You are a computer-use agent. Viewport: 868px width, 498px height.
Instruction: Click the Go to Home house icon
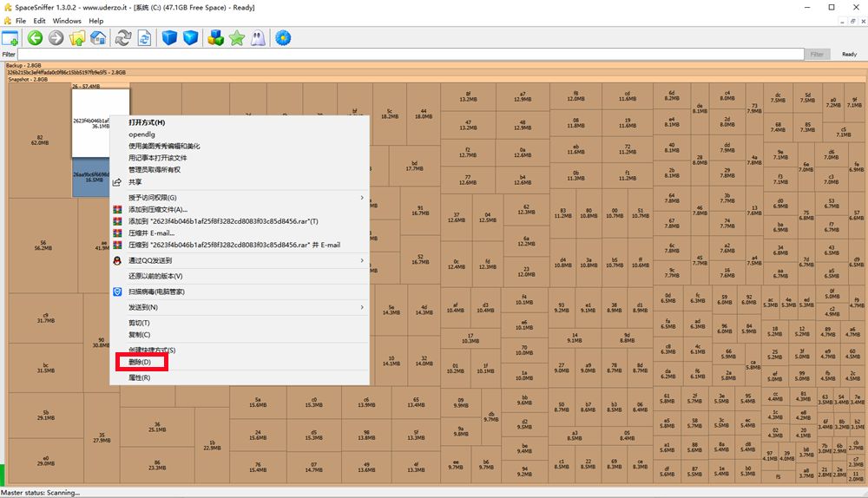(99, 38)
